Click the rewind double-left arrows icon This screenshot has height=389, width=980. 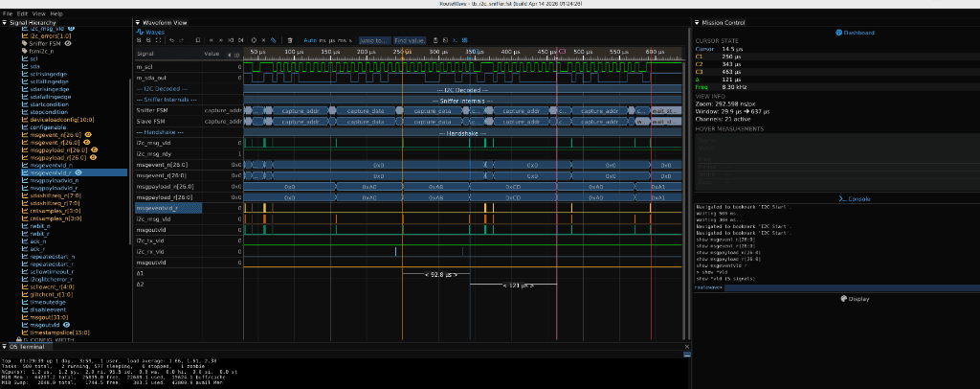212,40
